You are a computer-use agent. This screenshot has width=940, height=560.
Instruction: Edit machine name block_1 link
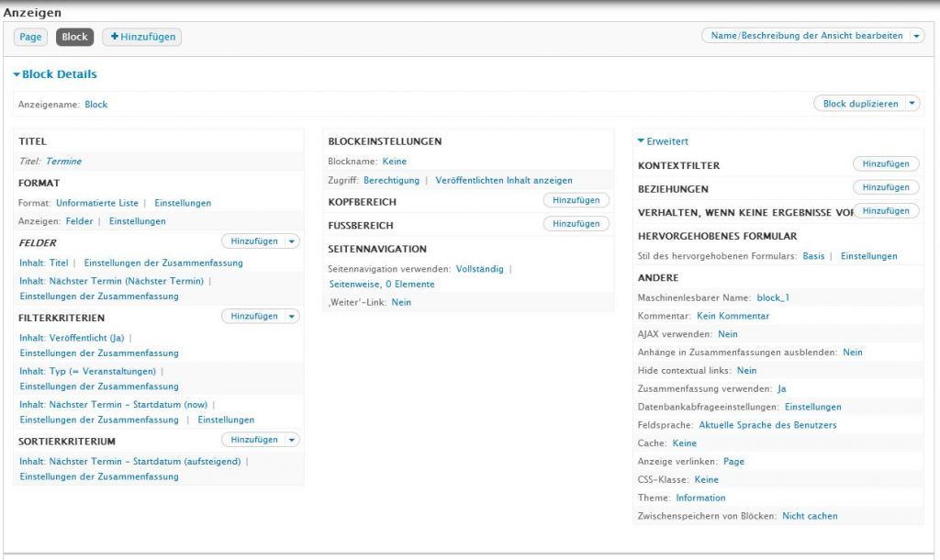tap(772, 298)
